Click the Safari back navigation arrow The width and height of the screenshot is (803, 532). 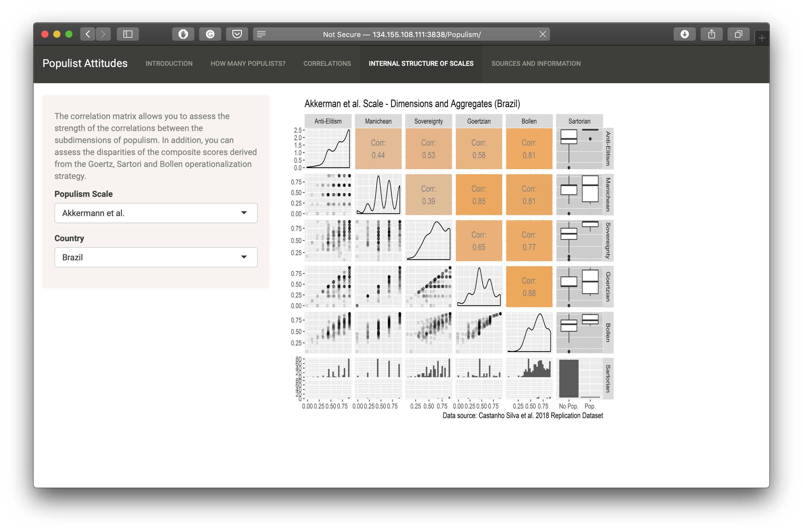[88, 34]
